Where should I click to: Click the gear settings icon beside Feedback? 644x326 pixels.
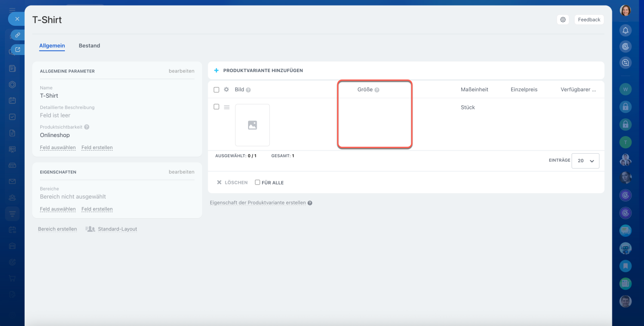[x=563, y=20]
